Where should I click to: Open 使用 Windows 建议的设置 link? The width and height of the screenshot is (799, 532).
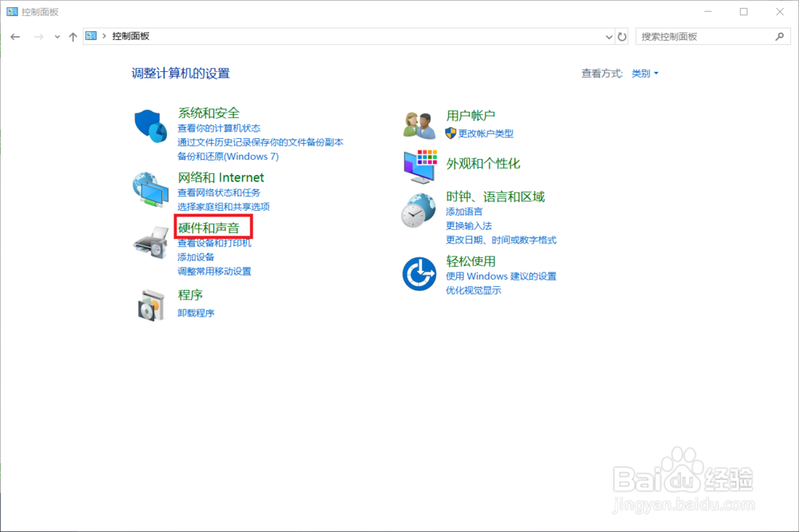click(502, 276)
